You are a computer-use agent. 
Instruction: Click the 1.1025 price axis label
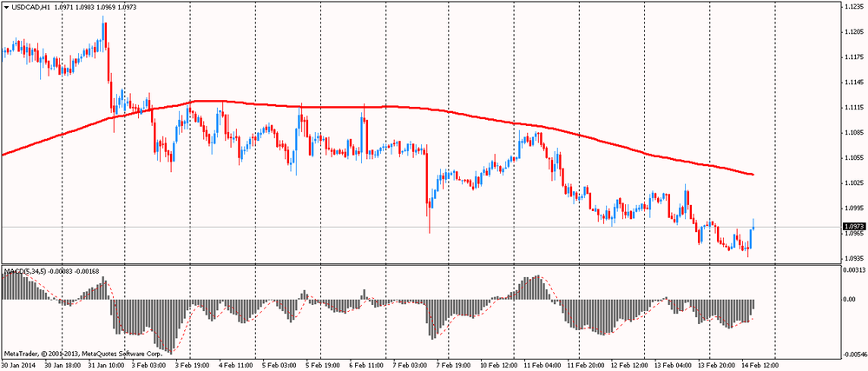[852, 182]
